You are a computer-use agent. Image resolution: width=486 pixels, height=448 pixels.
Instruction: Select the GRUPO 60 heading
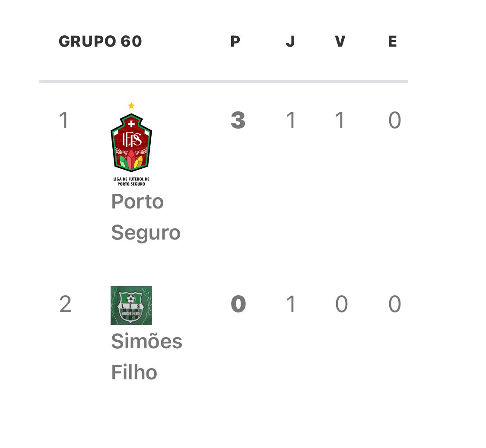point(100,41)
